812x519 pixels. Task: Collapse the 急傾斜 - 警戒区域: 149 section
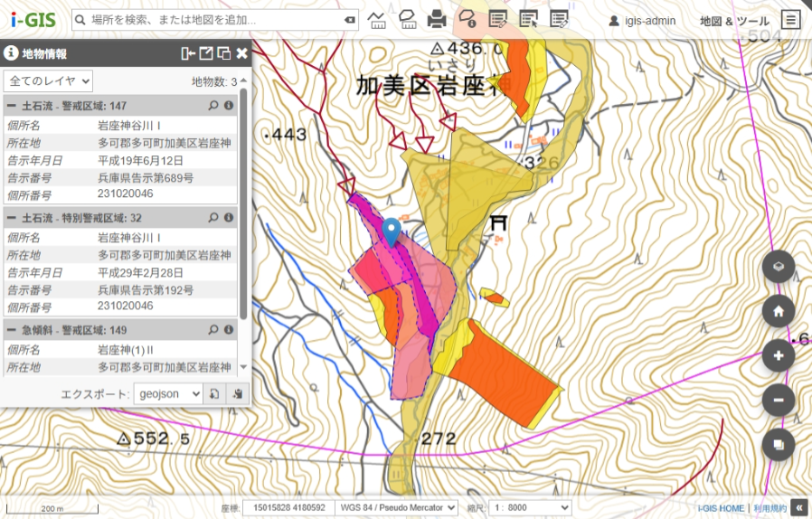point(12,330)
